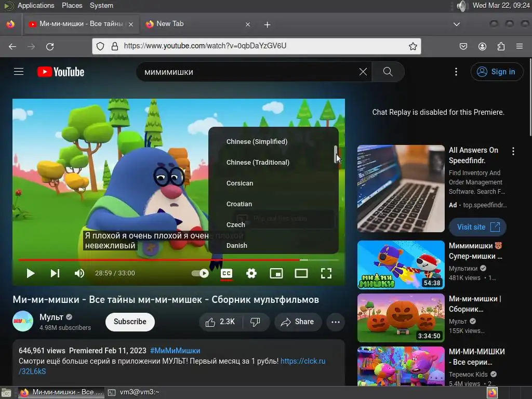The width and height of the screenshot is (532, 399).
Task: Open Pocket save icon in toolbar
Action: pos(463,46)
